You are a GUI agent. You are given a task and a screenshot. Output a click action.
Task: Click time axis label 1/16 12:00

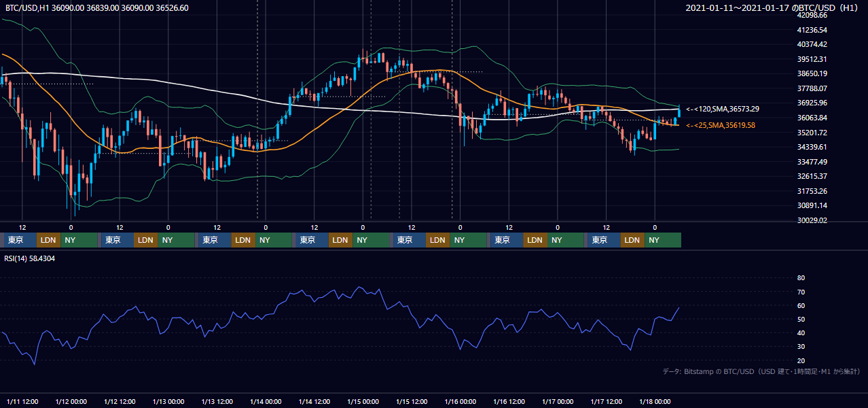(509, 401)
